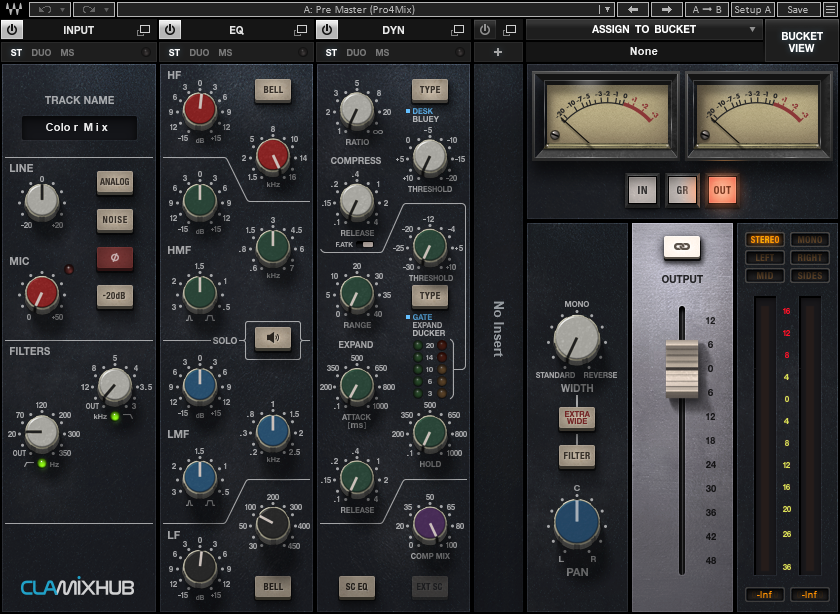840x614 pixels.
Task: Toggle EXTRA WIDE button
Action: 576,418
